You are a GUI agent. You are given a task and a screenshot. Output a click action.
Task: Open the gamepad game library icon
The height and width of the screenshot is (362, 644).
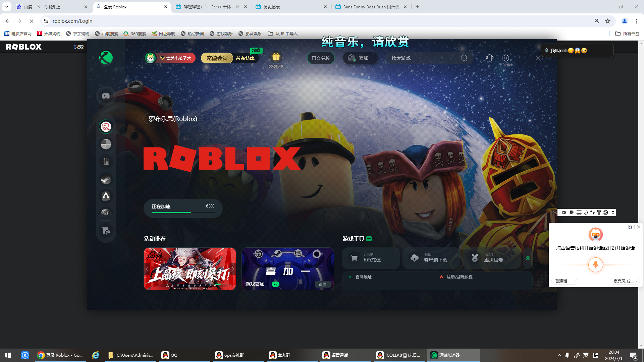(x=106, y=96)
